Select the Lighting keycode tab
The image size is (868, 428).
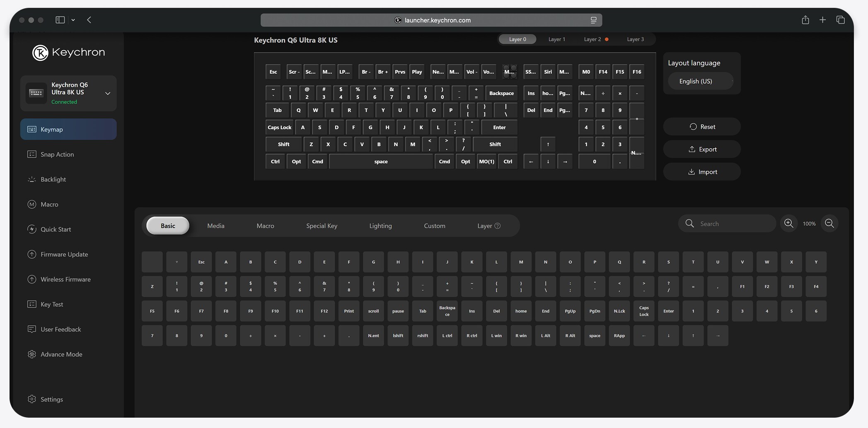[380, 226]
